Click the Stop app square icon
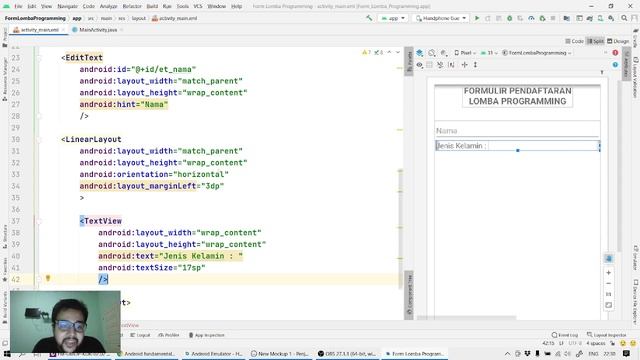Screen dimensions: 640x360 pos(553,18)
